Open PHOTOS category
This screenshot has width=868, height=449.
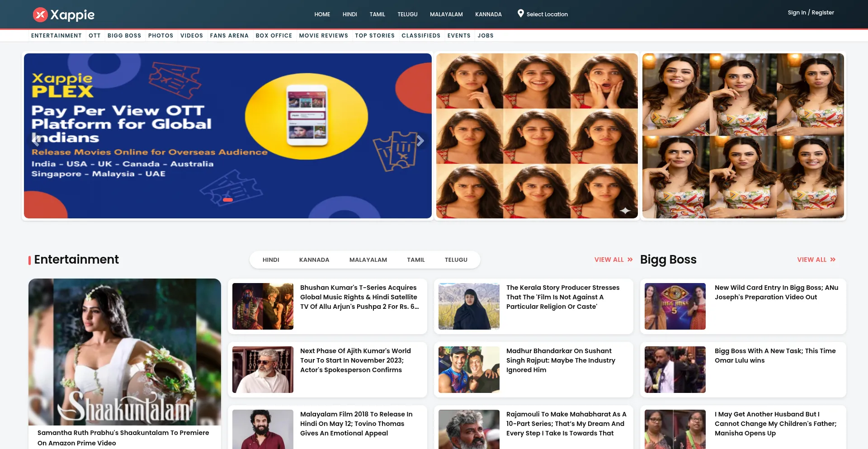click(x=160, y=36)
